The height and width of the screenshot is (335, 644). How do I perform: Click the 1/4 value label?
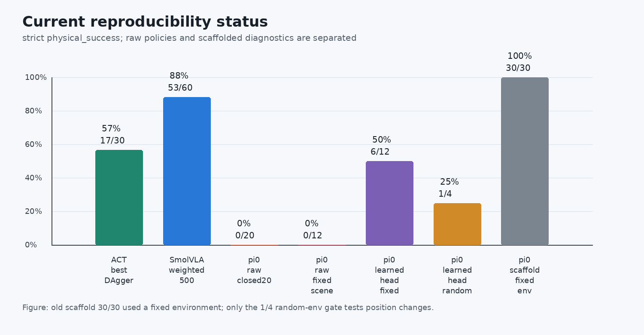pos(445,194)
